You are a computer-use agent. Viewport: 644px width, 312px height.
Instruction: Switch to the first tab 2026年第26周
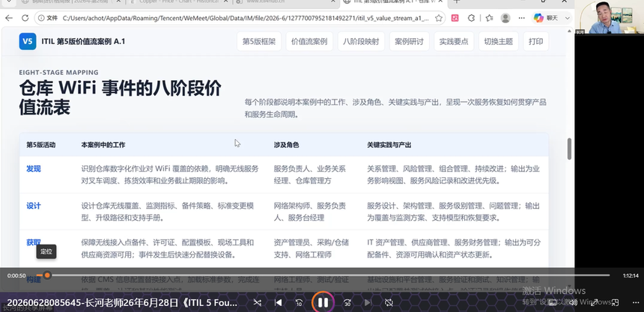pos(70,2)
